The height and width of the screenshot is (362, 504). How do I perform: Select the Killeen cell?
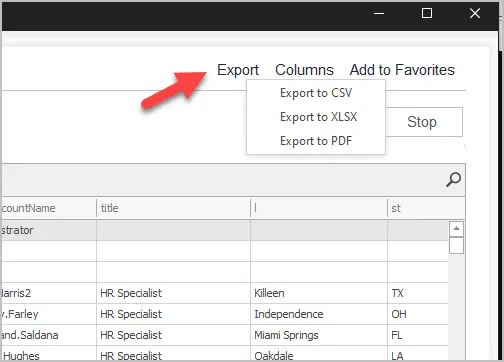(319, 293)
